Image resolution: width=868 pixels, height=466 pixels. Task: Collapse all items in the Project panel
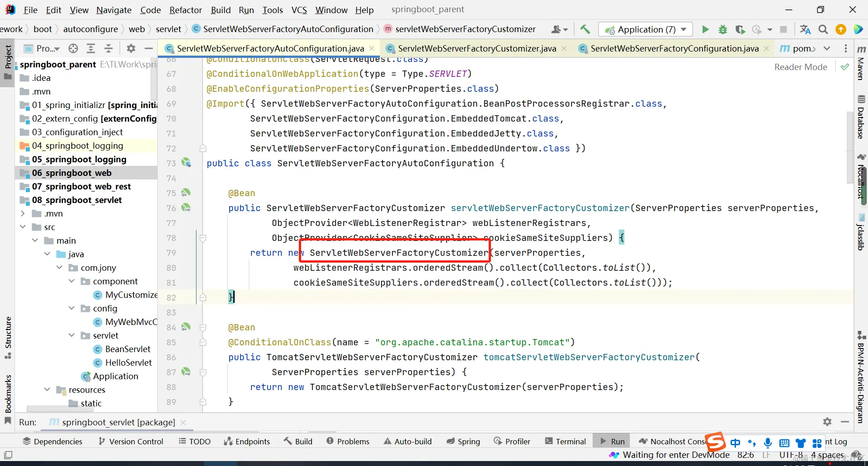[x=108, y=48]
